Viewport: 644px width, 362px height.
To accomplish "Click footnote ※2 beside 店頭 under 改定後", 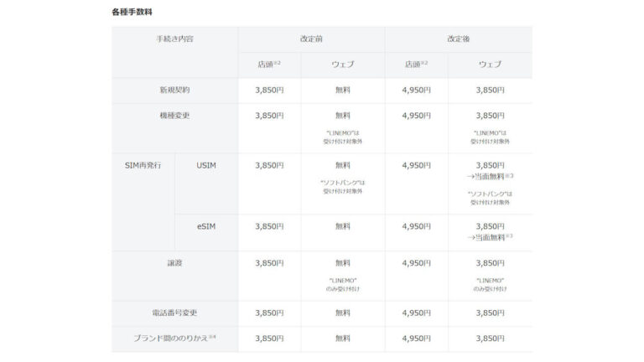I will coord(428,63).
